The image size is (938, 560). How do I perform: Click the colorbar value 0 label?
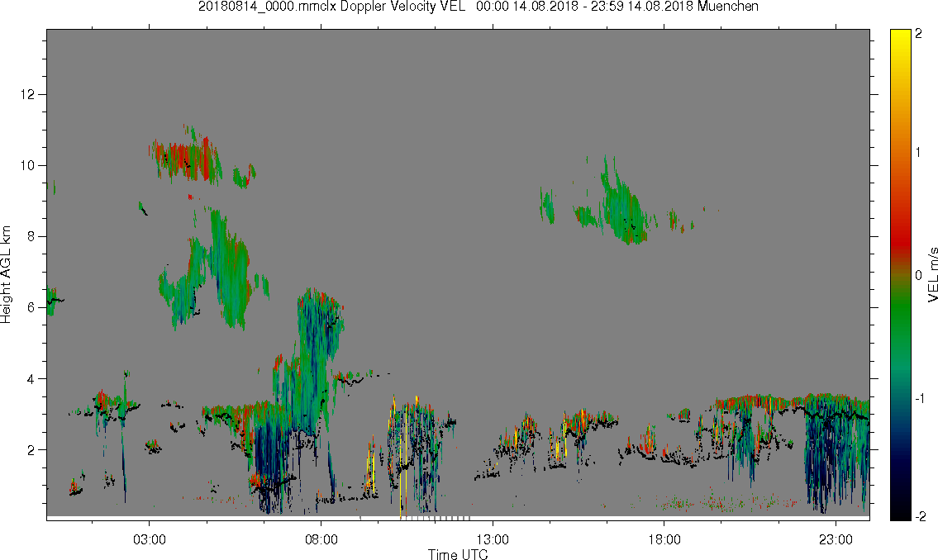click(918, 275)
